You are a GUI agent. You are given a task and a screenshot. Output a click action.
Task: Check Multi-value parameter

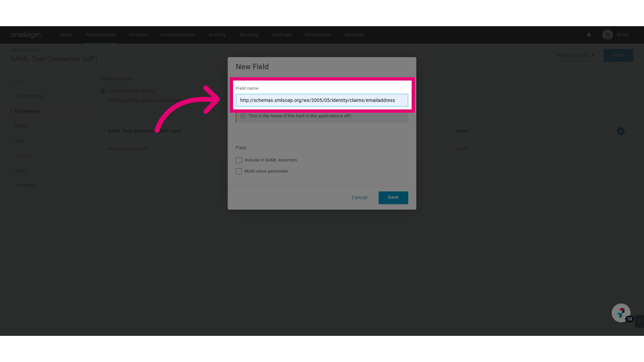click(239, 171)
